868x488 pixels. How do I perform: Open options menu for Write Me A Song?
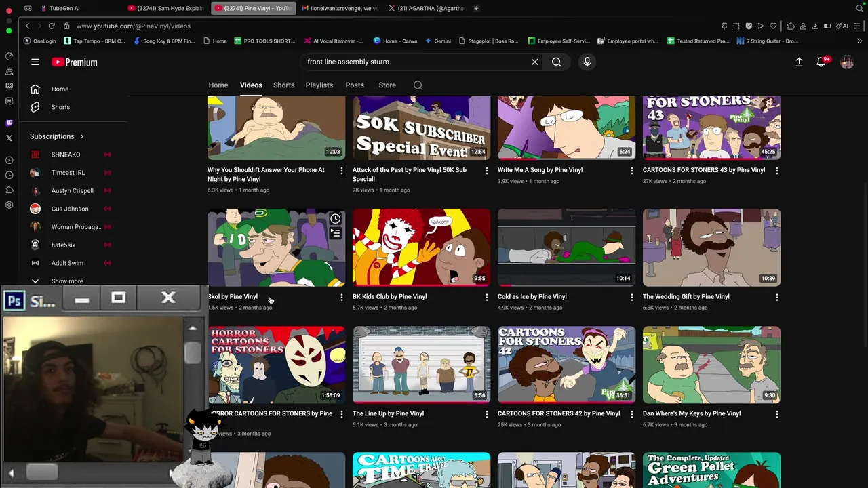click(631, 171)
